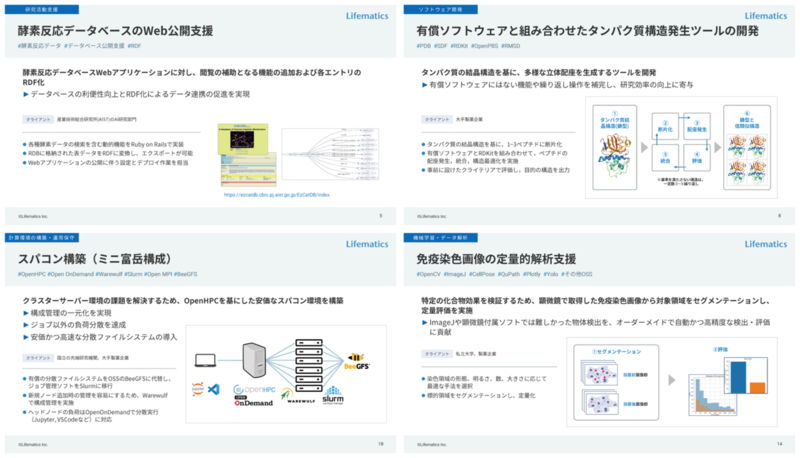The image size is (800, 458).
Task: Click the title about タンパク質構造発生ツールの開発
Action: click(587, 31)
